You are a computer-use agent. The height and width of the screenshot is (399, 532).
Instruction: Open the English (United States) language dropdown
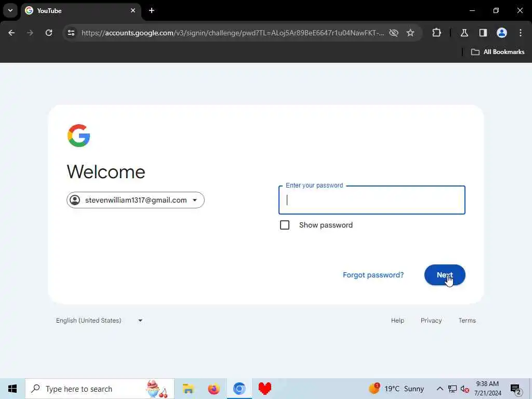coord(99,320)
